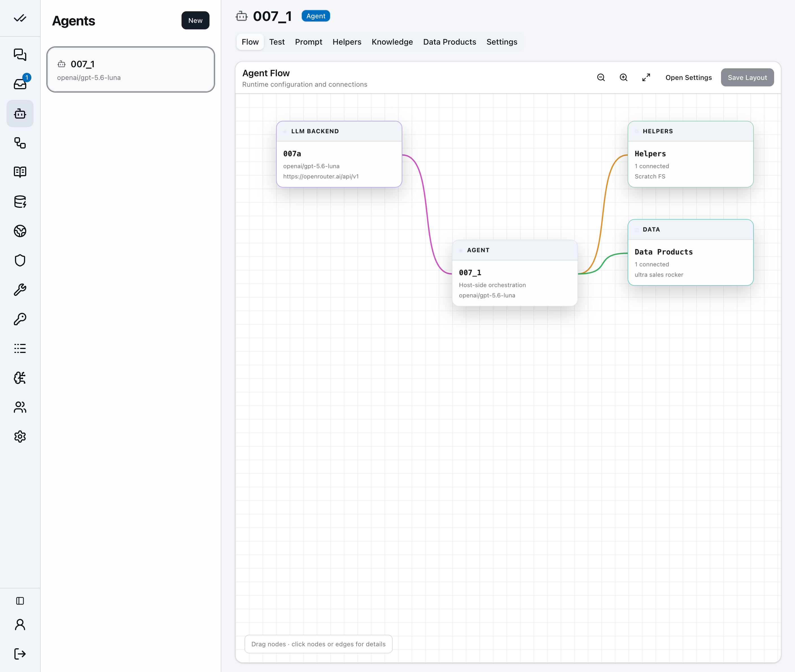Click the 'Runtime configuration and connections' subtitle

coord(305,84)
